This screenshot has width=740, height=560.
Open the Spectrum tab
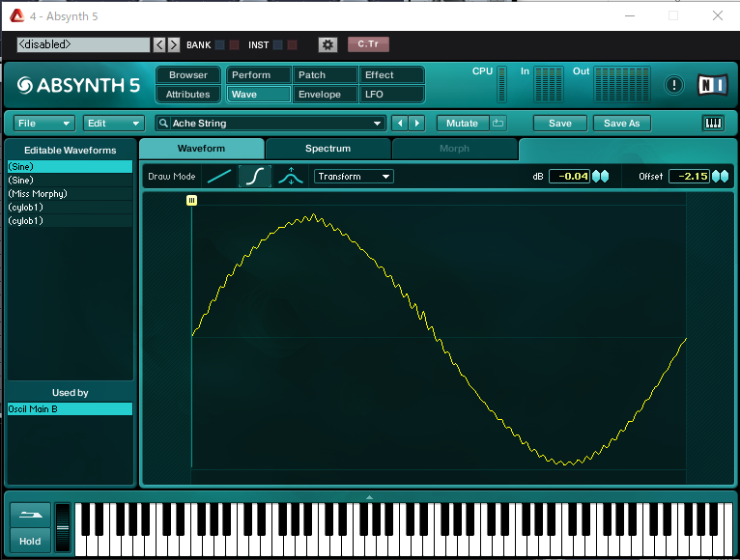(328, 149)
